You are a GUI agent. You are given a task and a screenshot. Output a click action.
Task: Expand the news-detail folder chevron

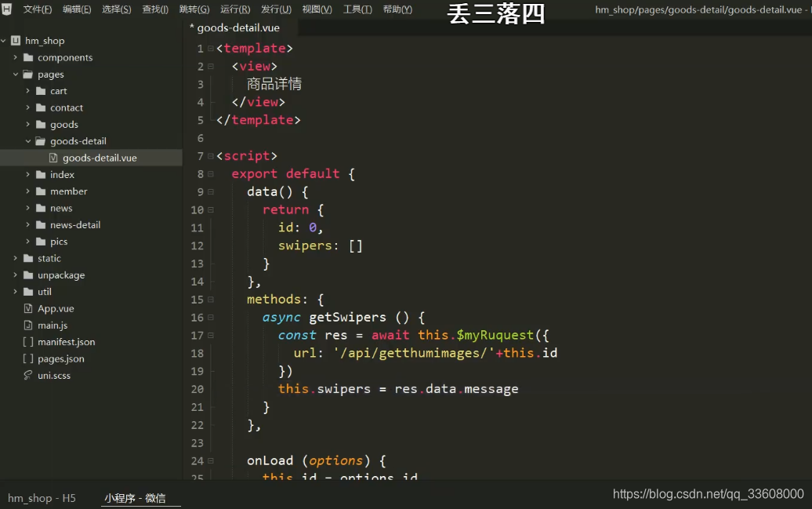tap(27, 225)
